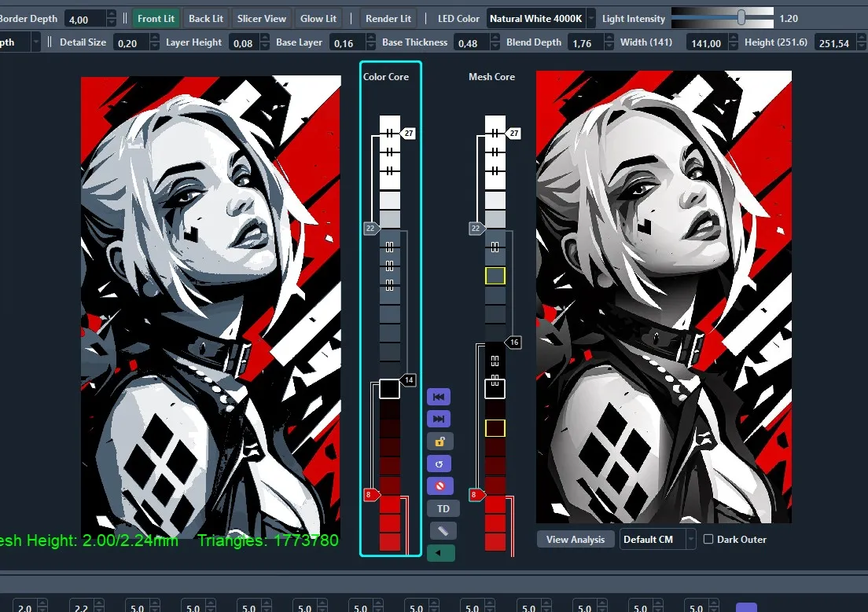Click the skip-to-start button between the cores
Viewport: 868px width, 612px height.
pyautogui.click(x=439, y=397)
